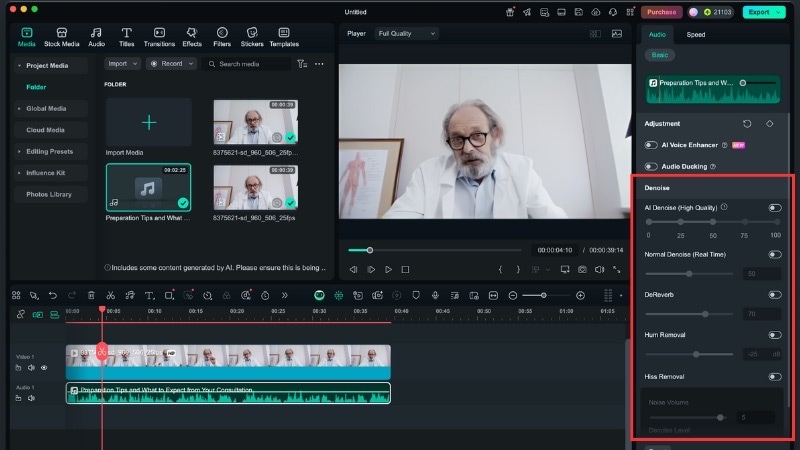The height and width of the screenshot is (450, 800).
Task: Toggle the Audio Ducking switch
Action: [x=651, y=166]
